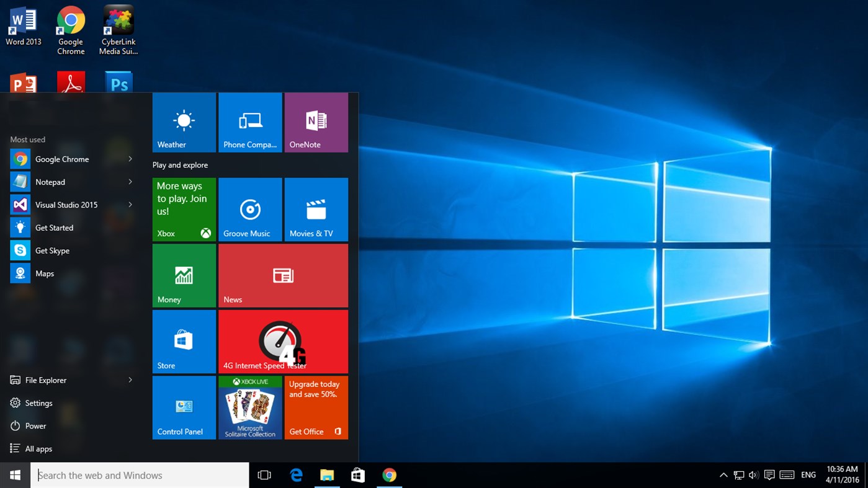Switch to Google Chrome on the taskbar

(389, 475)
